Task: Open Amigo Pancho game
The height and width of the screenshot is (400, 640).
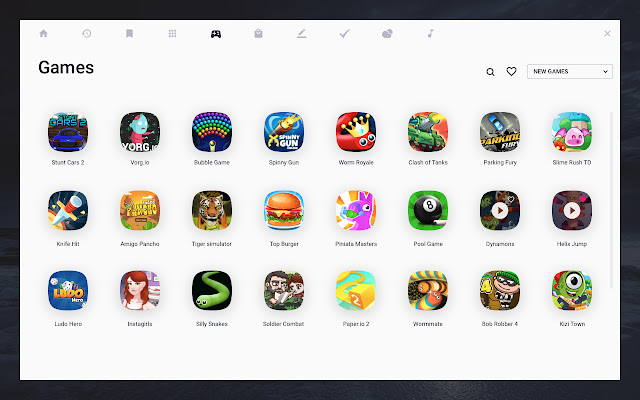Action: coord(140,211)
